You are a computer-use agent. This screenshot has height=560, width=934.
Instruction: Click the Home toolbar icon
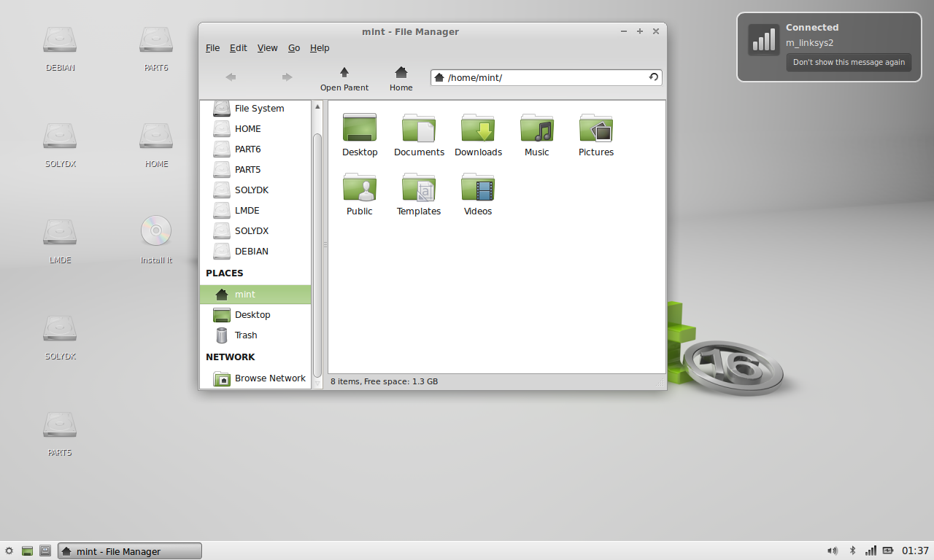click(x=401, y=73)
